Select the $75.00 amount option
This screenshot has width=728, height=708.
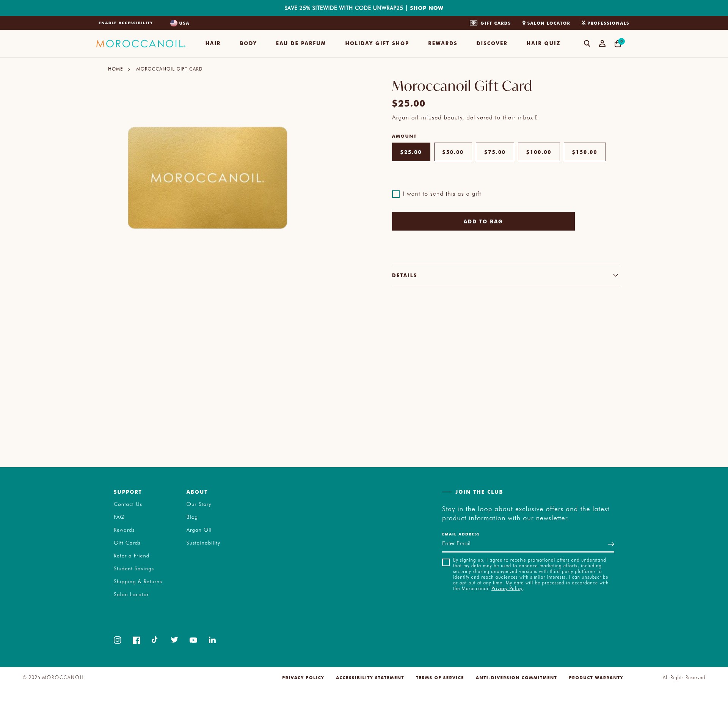(x=495, y=152)
